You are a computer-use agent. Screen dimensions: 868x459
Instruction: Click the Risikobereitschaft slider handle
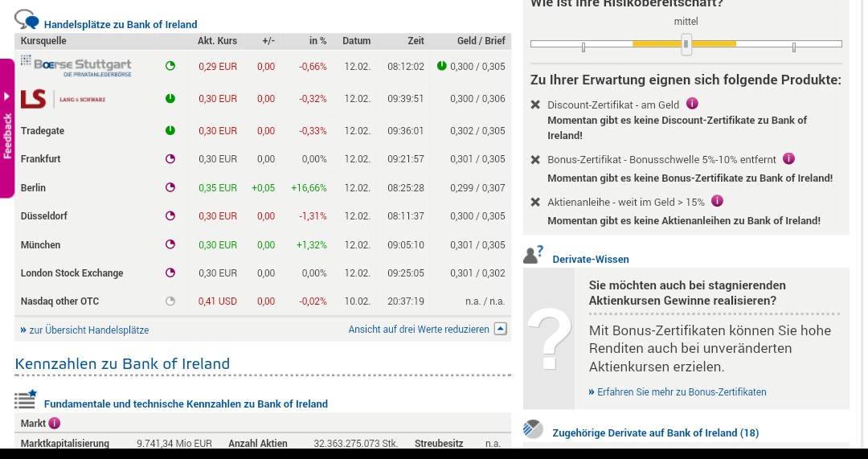pyautogui.click(x=686, y=43)
